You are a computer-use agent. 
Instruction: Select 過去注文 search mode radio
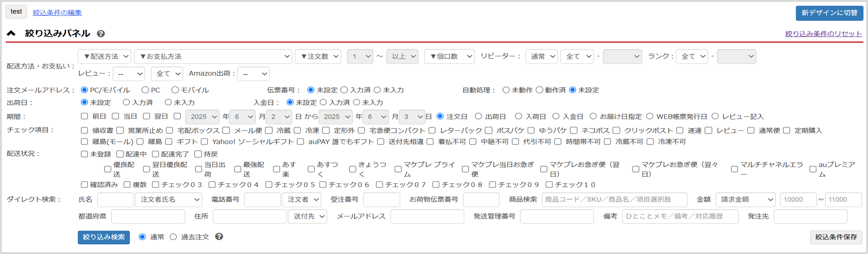[x=173, y=237]
